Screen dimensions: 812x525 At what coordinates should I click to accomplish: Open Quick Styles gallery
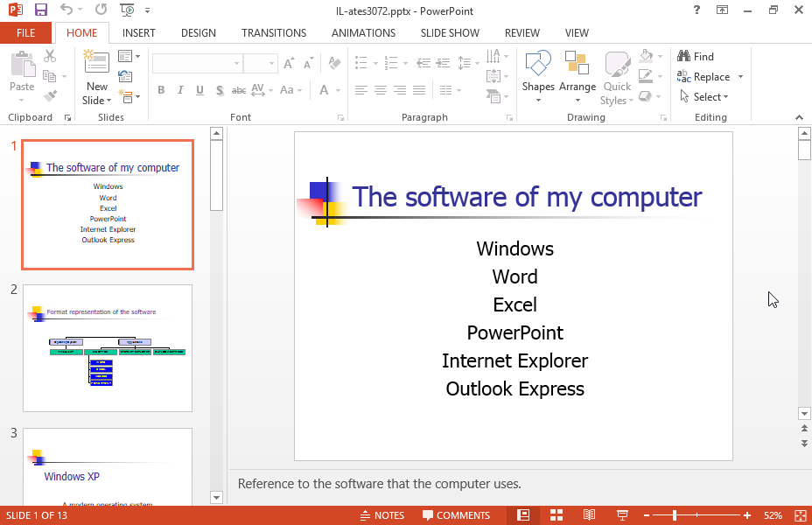(617, 78)
